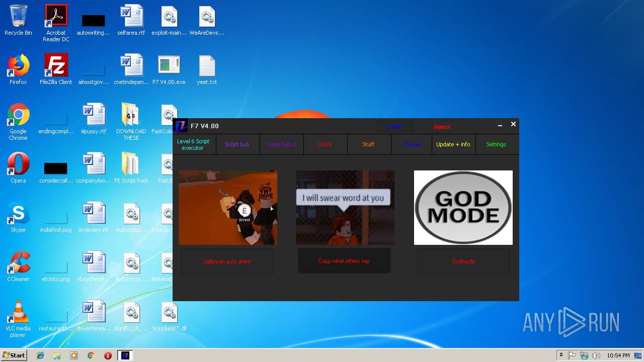
Task: Open the cnetindepen document icon
Action: (x=131, y=69)
